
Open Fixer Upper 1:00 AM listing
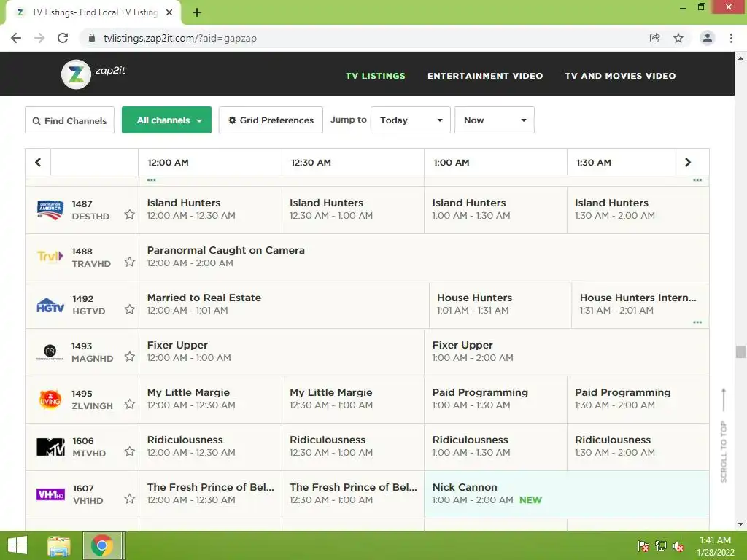point(567,352)
